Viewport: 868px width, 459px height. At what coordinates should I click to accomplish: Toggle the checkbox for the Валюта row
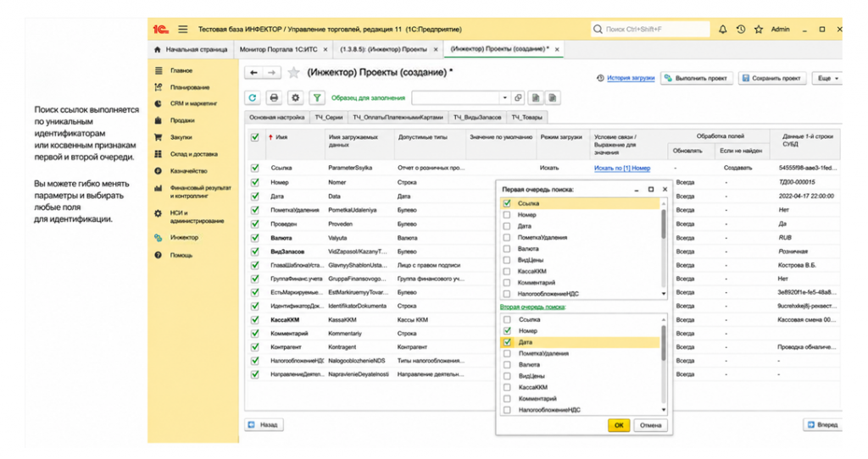pyautogui.click(x=254, y=238)
